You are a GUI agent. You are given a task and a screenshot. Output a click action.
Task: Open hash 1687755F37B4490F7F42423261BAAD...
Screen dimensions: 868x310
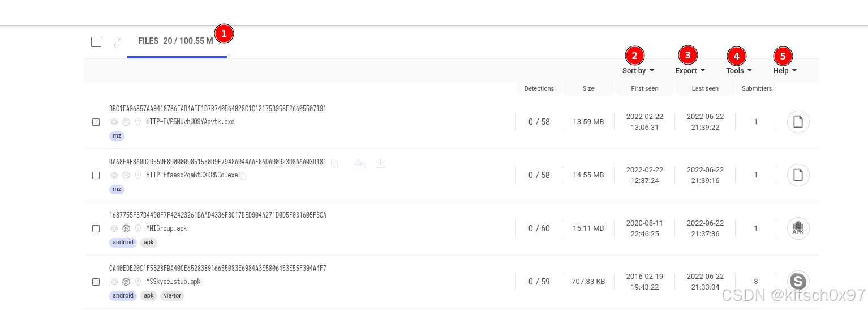(x=218, y=215)
